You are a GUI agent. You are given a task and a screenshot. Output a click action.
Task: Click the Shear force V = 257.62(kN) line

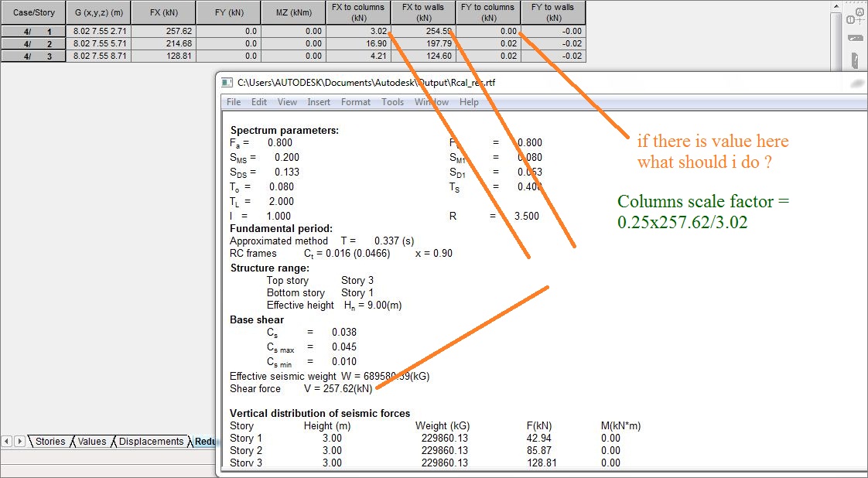301,389
